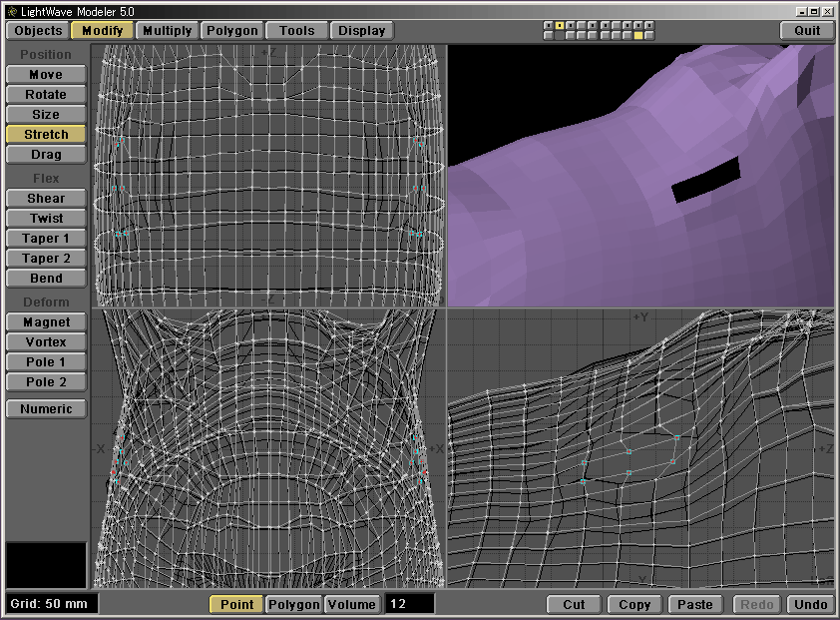Open the Multiply menu tab

click(x=167, y=30)
